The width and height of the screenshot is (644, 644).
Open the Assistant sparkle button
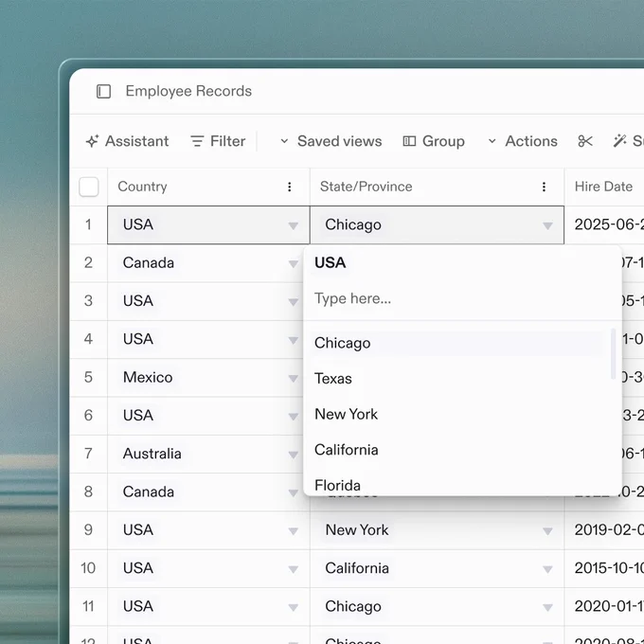click(x=127, y=141)
